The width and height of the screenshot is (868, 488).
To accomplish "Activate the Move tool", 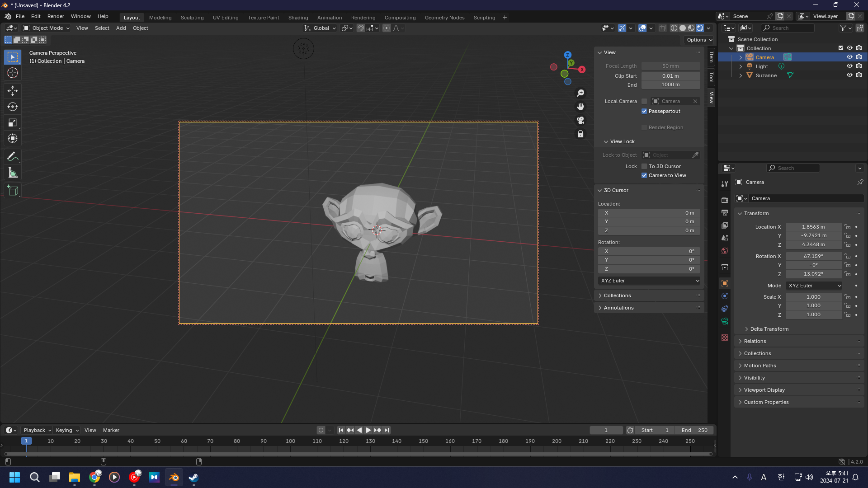I will (13, 91).
